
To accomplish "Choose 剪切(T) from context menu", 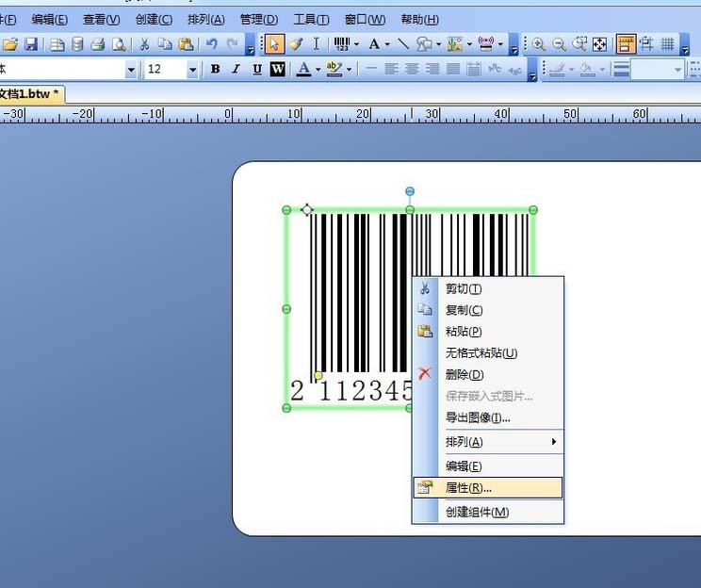I will [488, 288].
